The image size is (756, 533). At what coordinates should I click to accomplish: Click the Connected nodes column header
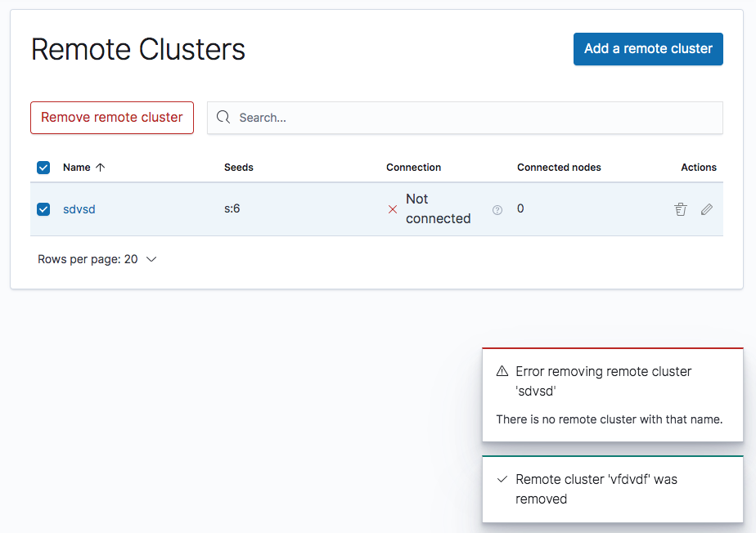(559, 168)
